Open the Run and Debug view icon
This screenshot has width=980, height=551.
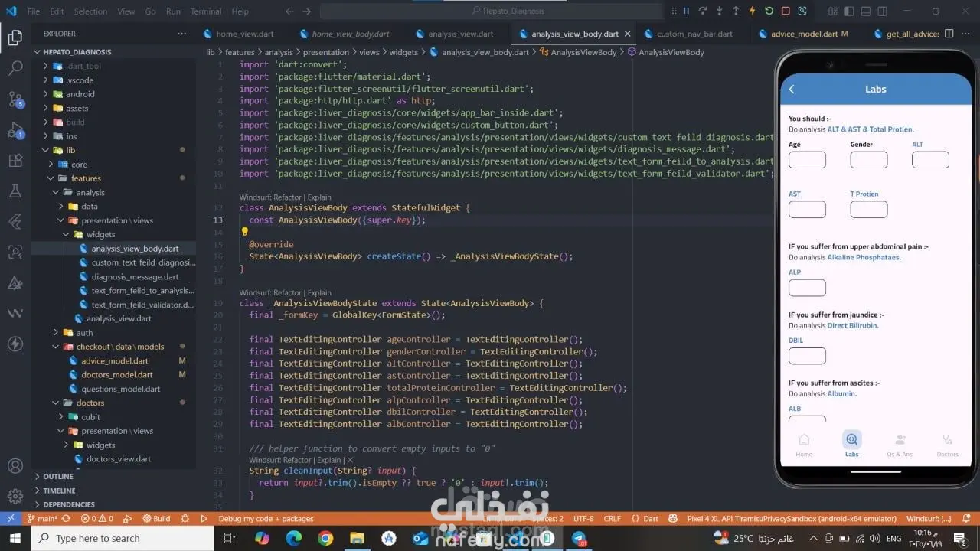click(x=15, y=129)
